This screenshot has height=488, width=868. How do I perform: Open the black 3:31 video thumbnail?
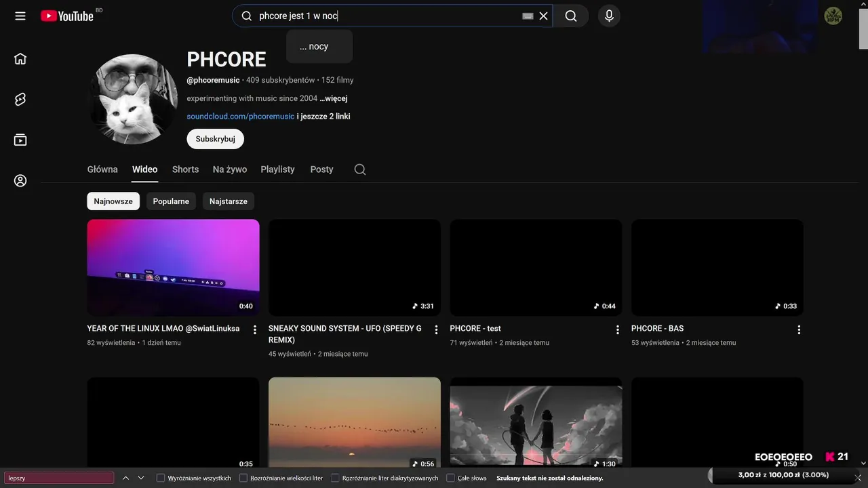coord(355,268)
